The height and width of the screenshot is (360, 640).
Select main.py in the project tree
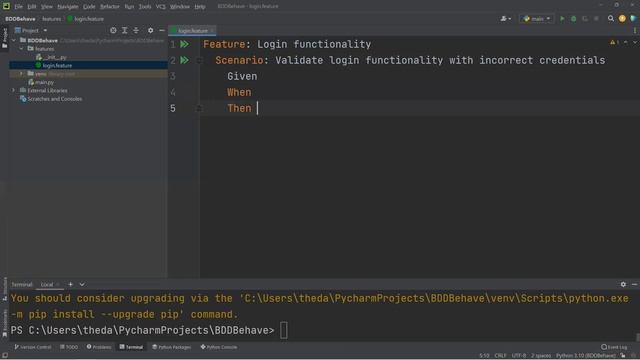[41, 82]
